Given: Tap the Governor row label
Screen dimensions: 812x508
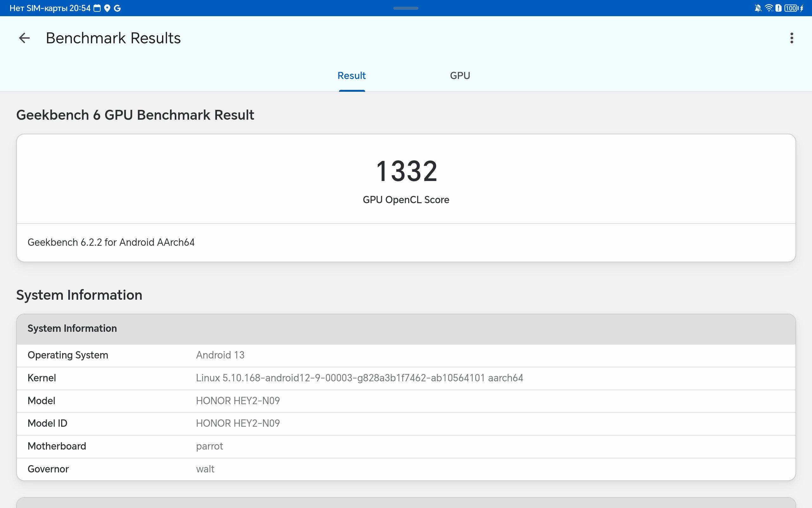Looking at the screenshot, I should click(48, 469).
